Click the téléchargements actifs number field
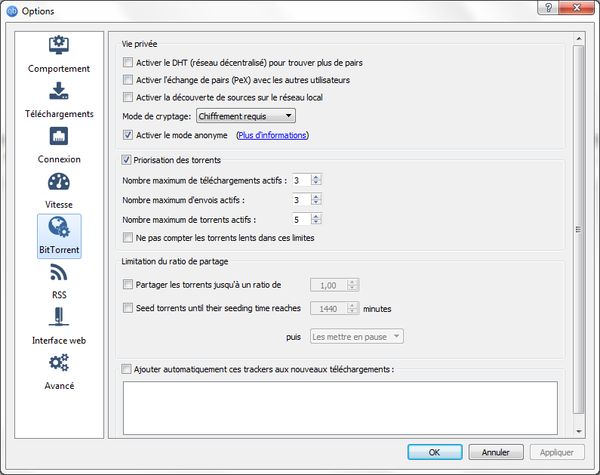This screenshot has height=475, width=600. pyautogui.click(x=302, y=180)
